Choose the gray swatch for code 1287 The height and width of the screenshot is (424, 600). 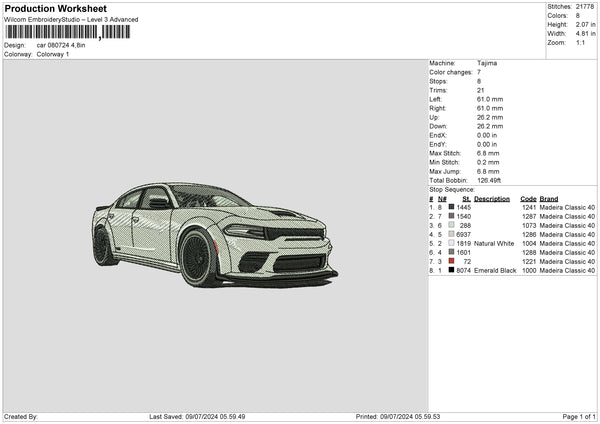(x=451, y=216)
